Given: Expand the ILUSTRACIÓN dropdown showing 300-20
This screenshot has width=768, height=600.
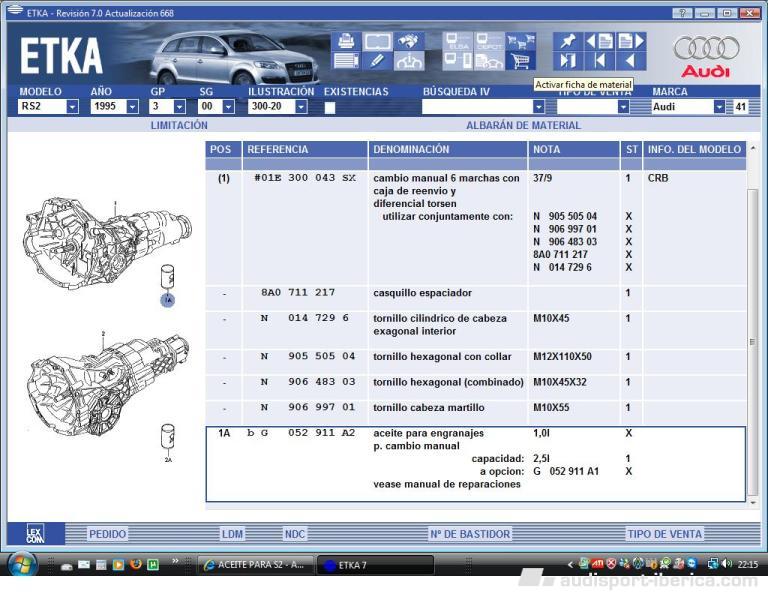Looking at the screenshot, I should tap(301, 106).
